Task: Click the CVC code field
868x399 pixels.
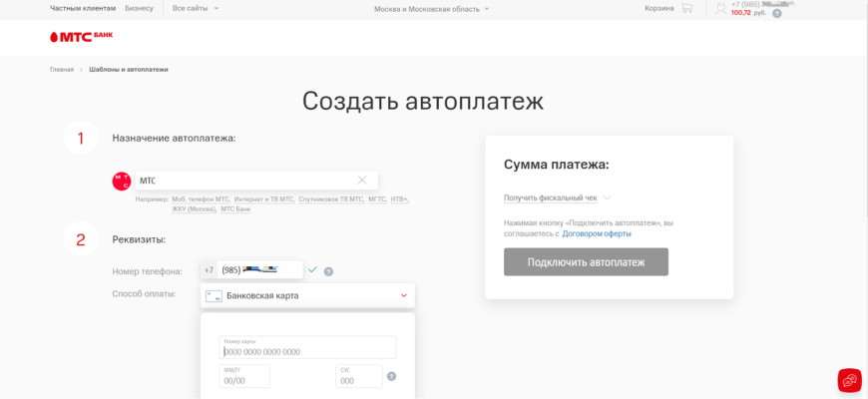Action: tap(359, 376)
